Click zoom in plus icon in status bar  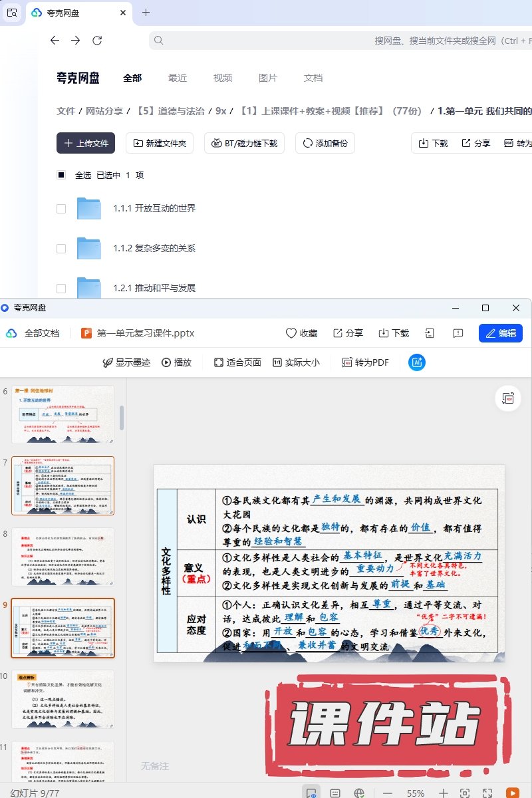click(x=444, y=793)
